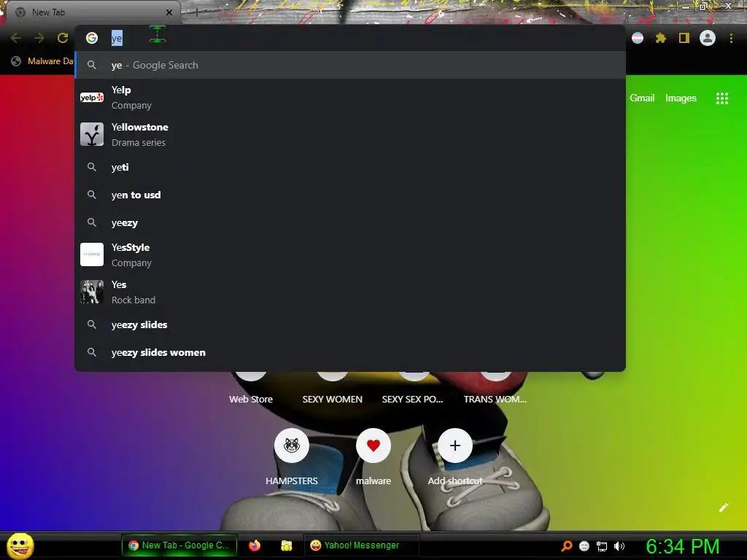Open the smiley Start button

[20, 545]
